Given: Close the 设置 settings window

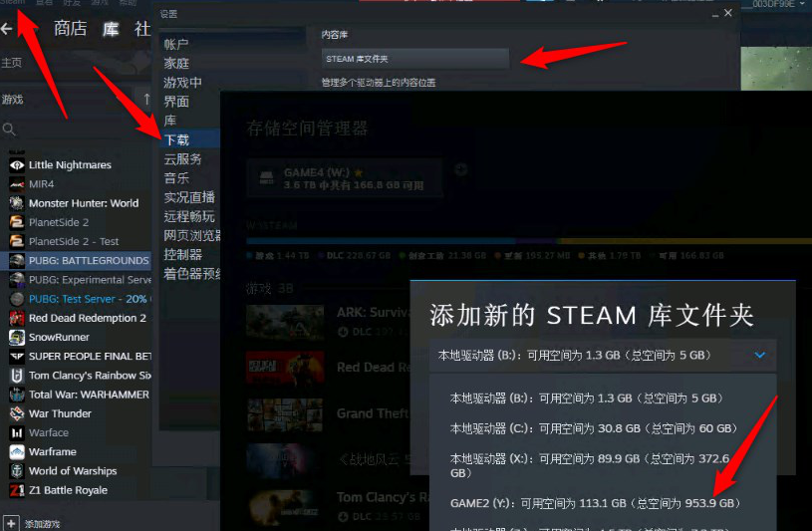Looking at the screenshot, I should click(x=728, y=13).
